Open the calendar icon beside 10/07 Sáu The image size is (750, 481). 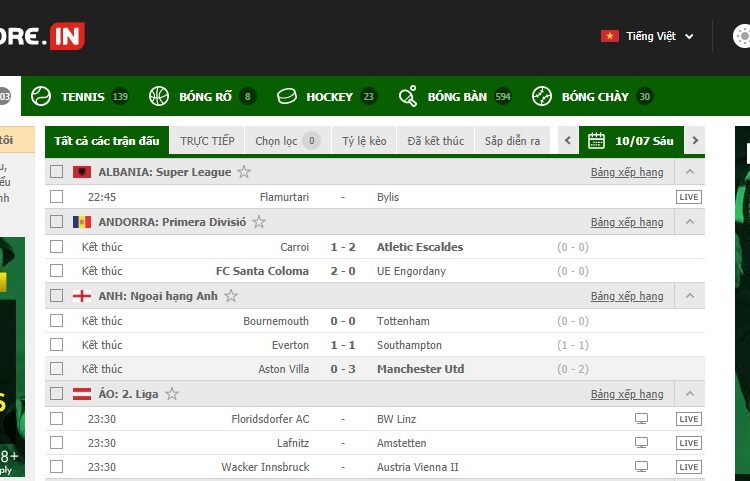[596, 141]
